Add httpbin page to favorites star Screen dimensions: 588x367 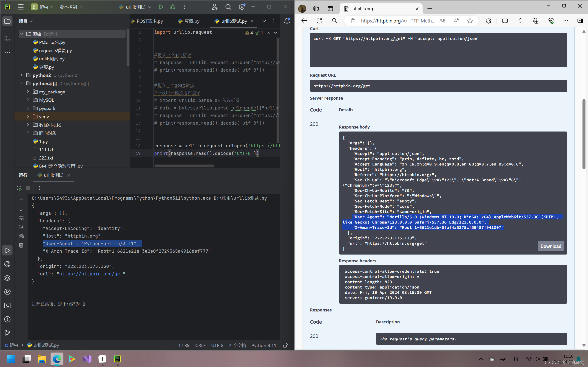pos(470,21)
